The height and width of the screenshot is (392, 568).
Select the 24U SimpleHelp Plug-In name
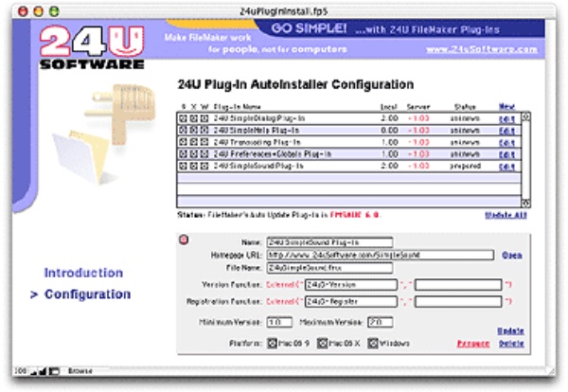(x=256, y=131)
